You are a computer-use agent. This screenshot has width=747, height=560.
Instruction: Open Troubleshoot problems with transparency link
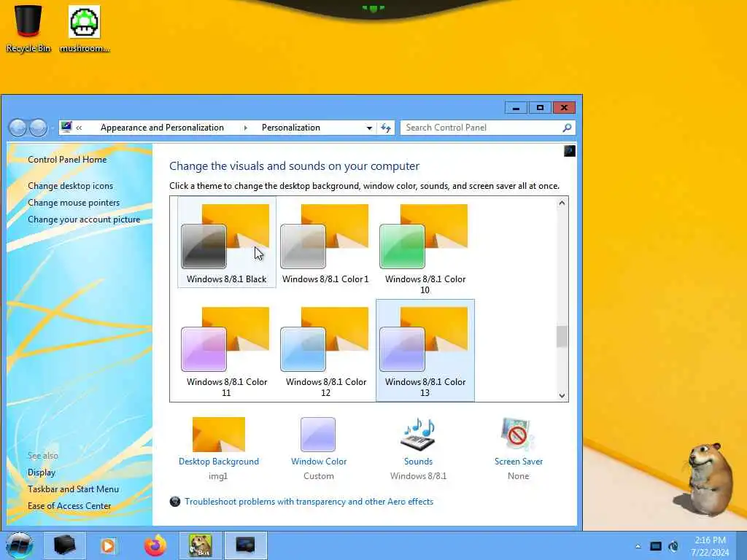pos(309,502)
